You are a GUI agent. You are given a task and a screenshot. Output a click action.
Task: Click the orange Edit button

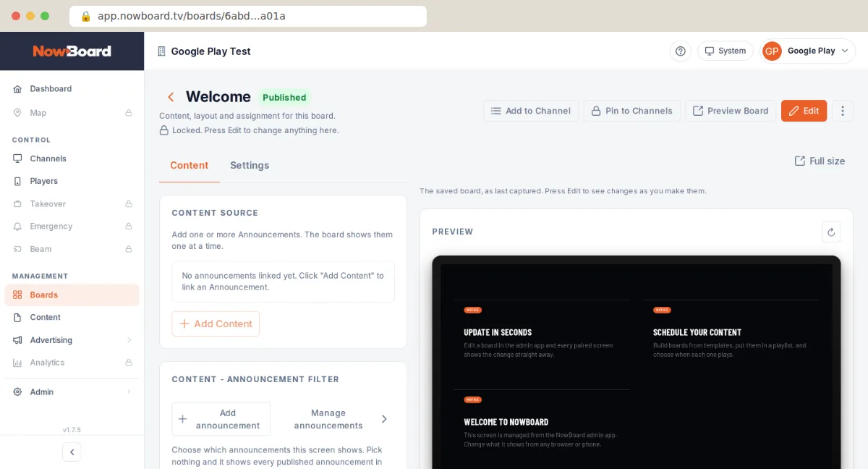tap(804, 111)
